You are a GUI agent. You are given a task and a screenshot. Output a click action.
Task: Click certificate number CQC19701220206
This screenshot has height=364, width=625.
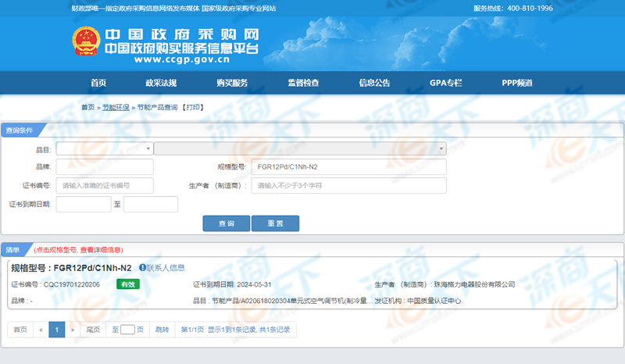72,284
